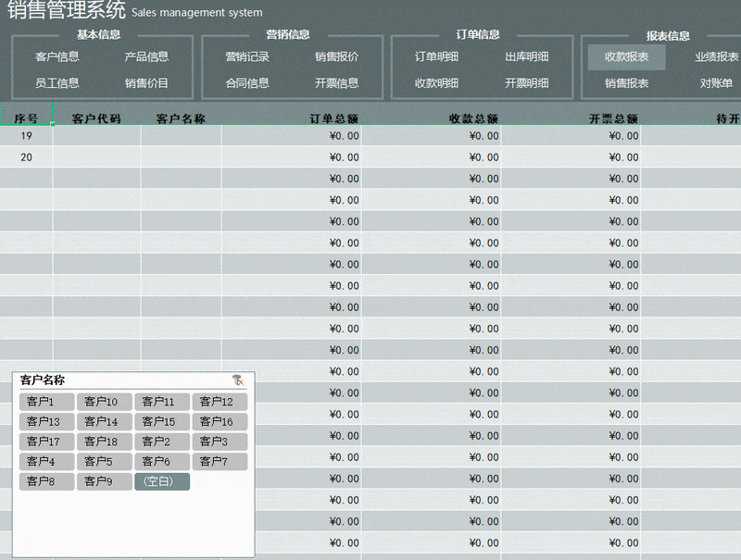Click the 订单总额 column header
Screen dimensions: 741x560
[334, 118]
